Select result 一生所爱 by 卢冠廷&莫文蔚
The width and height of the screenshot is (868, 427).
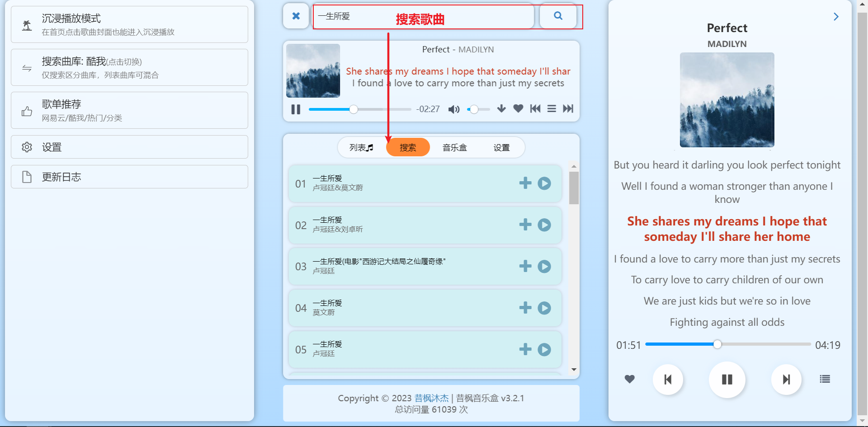coord(425,183)
